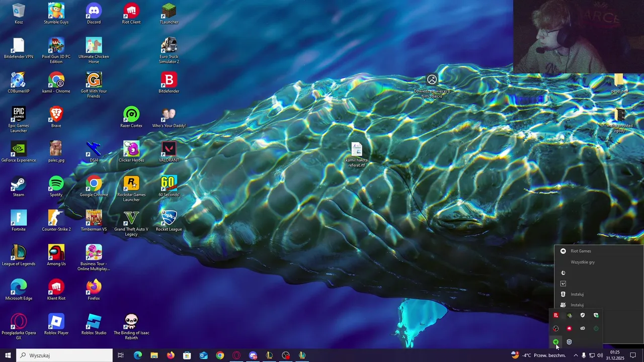Launch Stumble Guys from the desktop
Screen dimensions: 644x362
(56, 14)
